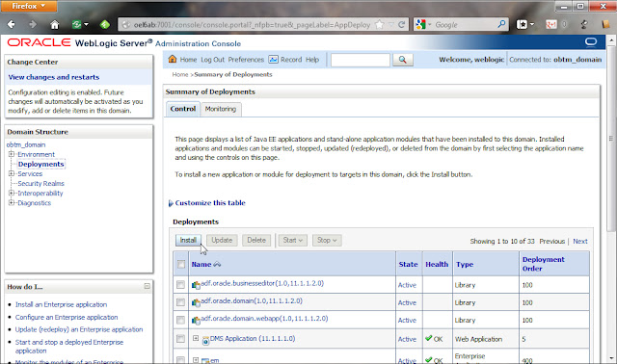Click the Delete button

(x=256, y=240)
